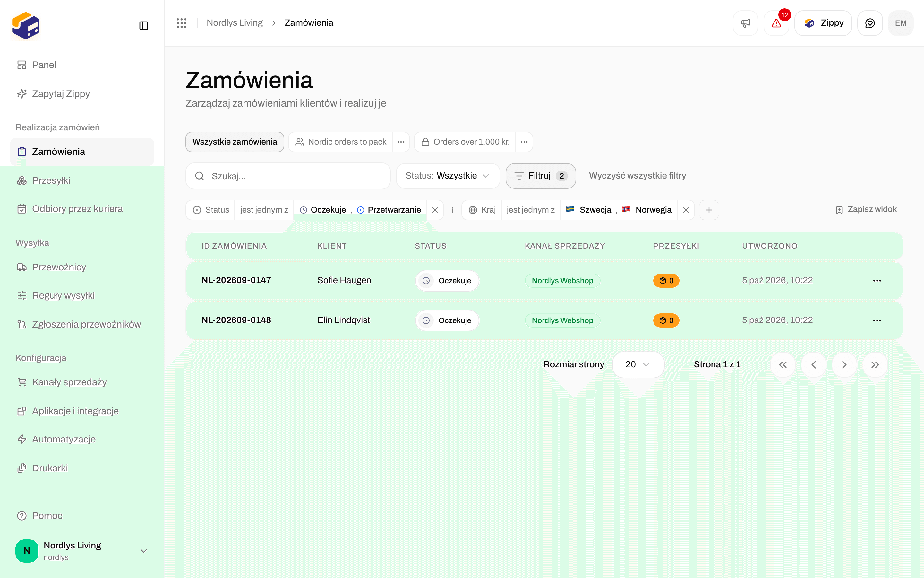Click Nordlys Living breadcrumb link
This screenshot has height=578, width=924.
pos(235,23)
